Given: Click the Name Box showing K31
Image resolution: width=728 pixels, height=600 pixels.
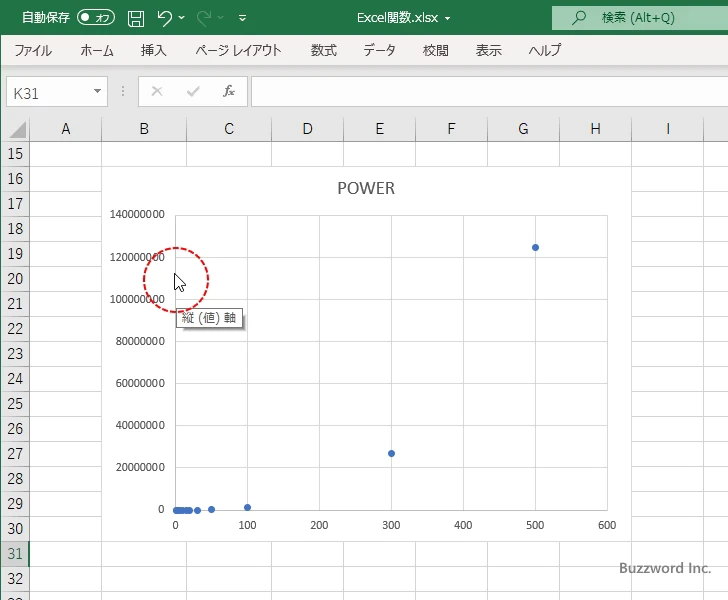Looking at the screenshot, I should click(49, 92).
